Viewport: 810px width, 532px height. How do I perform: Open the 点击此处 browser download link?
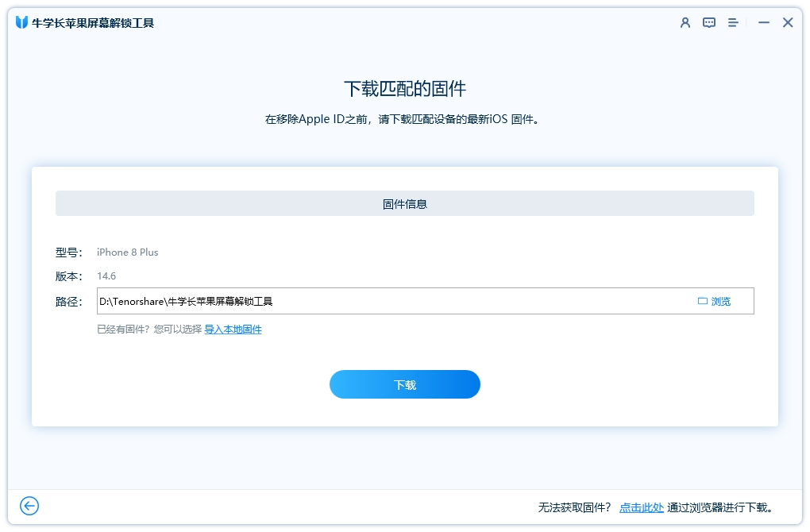[641, 507]
